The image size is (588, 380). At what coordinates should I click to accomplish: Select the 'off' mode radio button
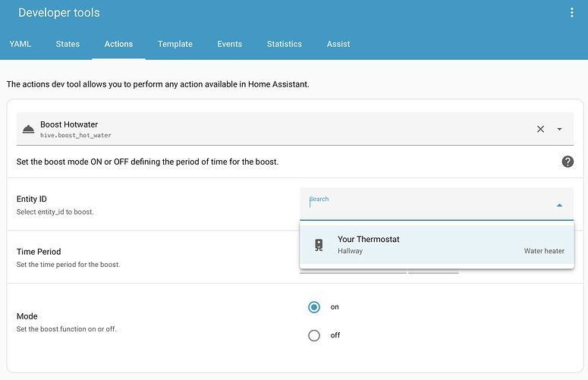coord(314,335)
